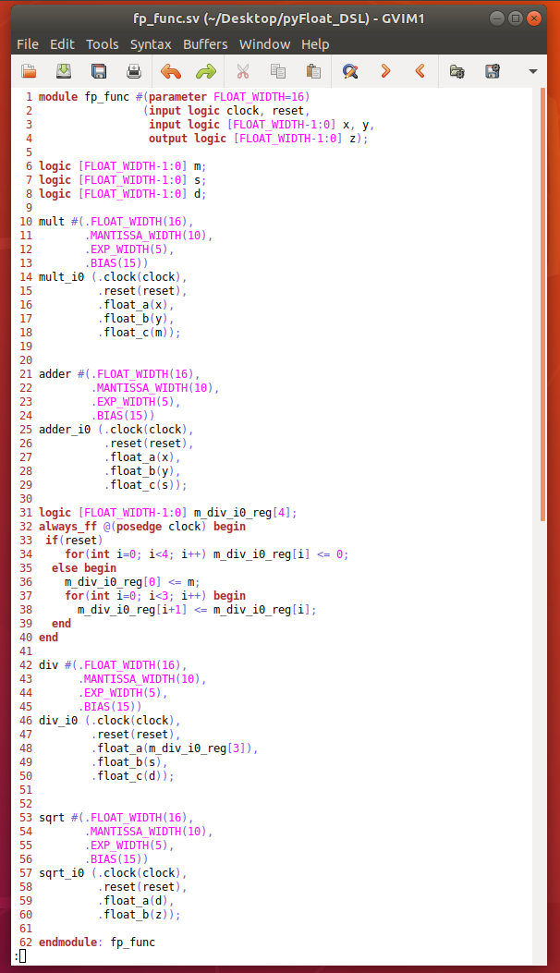Click 'FLOAT_WIDTH=16' parameter text

(258, 97)
